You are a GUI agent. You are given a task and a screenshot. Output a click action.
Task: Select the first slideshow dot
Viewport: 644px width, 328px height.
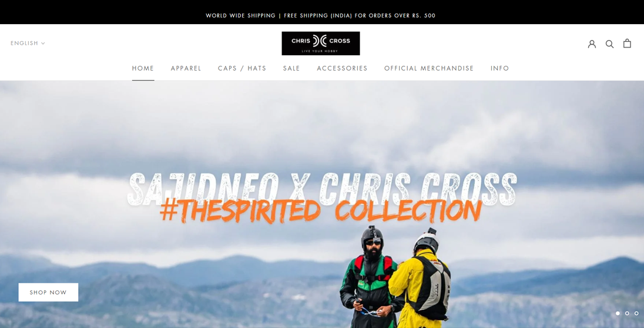[618, 313]
